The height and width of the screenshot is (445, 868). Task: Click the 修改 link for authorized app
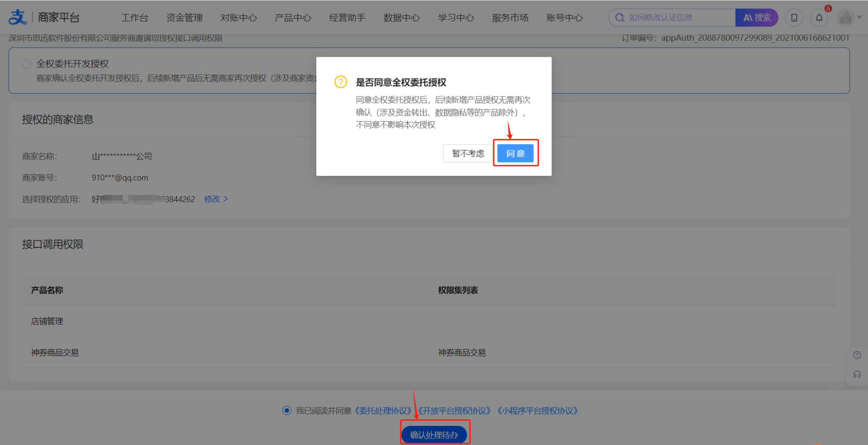pyautogui.click(x=216, y=199)
